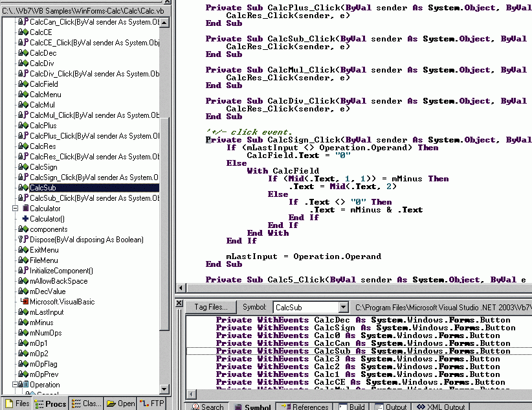Click the '+/- click event. comment line
Image resolution: width=532 pixels, height=410 pixels.
click(249, 132)
